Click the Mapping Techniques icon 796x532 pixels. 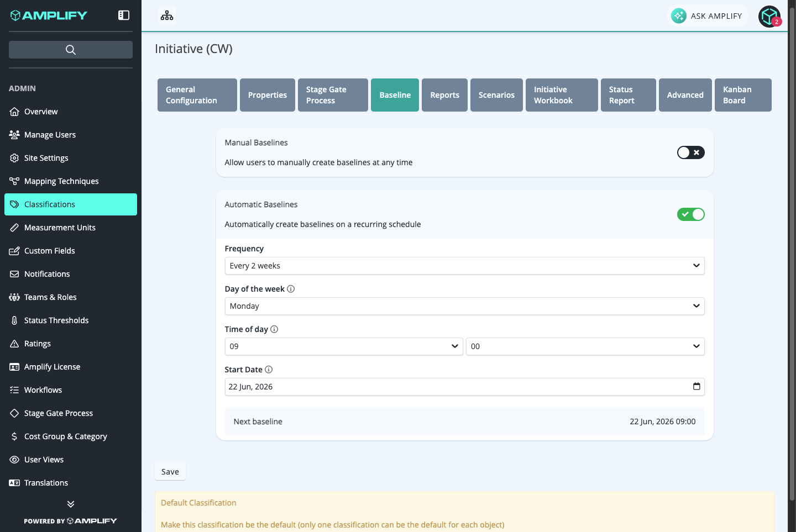pos(14,181)
